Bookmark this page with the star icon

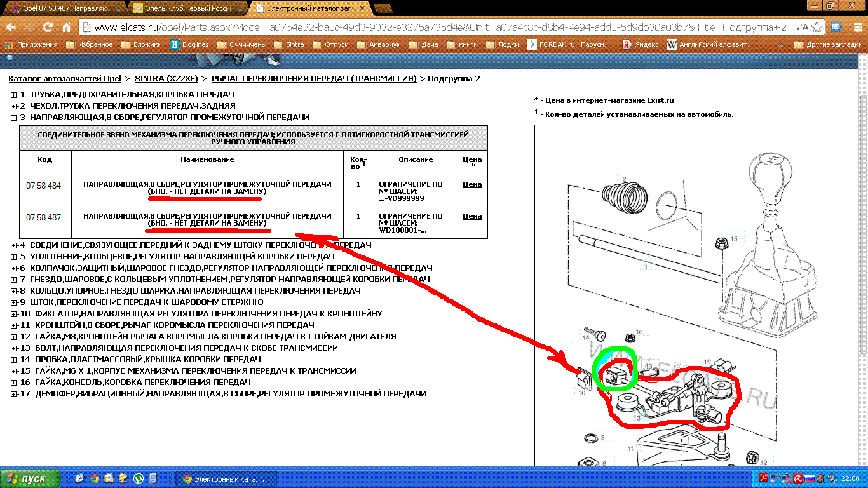817,27
